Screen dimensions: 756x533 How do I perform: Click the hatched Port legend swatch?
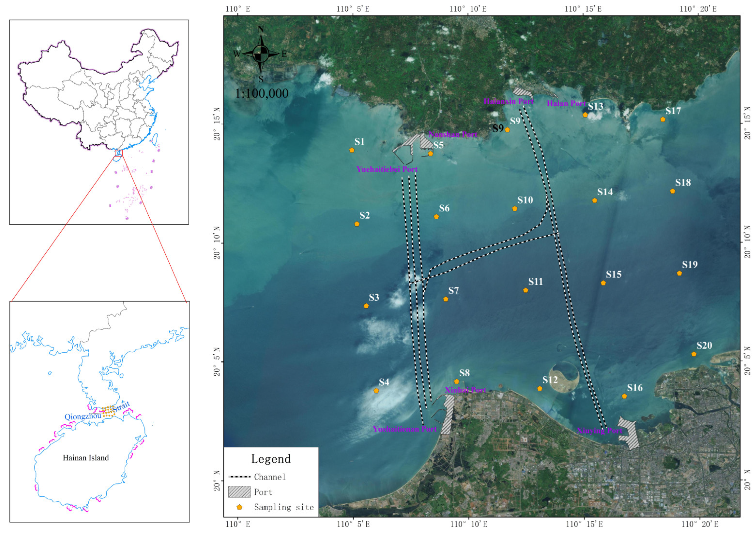(x=239, y=492)
